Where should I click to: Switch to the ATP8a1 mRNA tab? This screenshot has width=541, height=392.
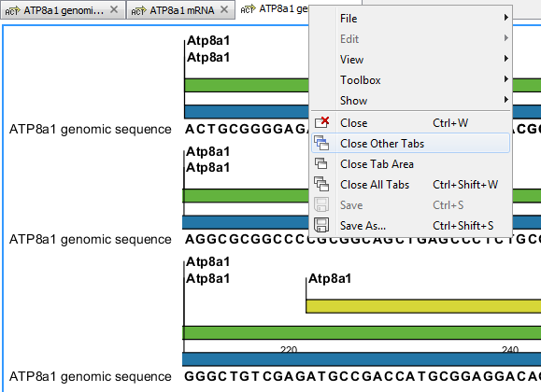[x=181, y=10]
